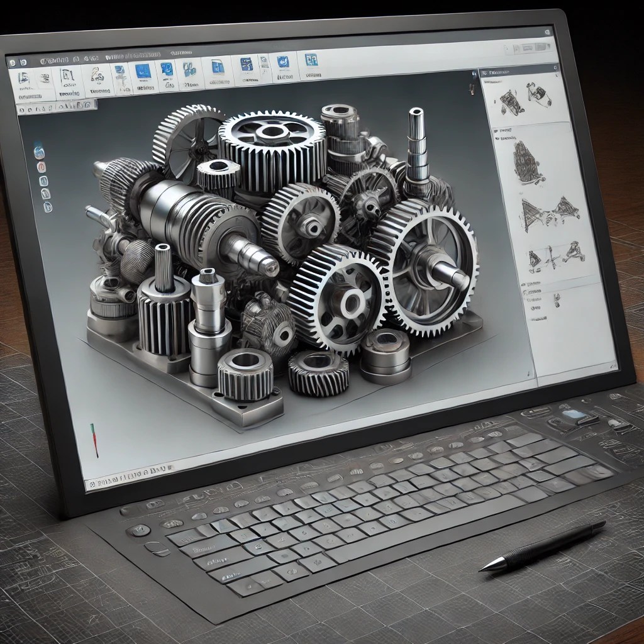Click the first sketch icon in the ribbon

point(24,78)
